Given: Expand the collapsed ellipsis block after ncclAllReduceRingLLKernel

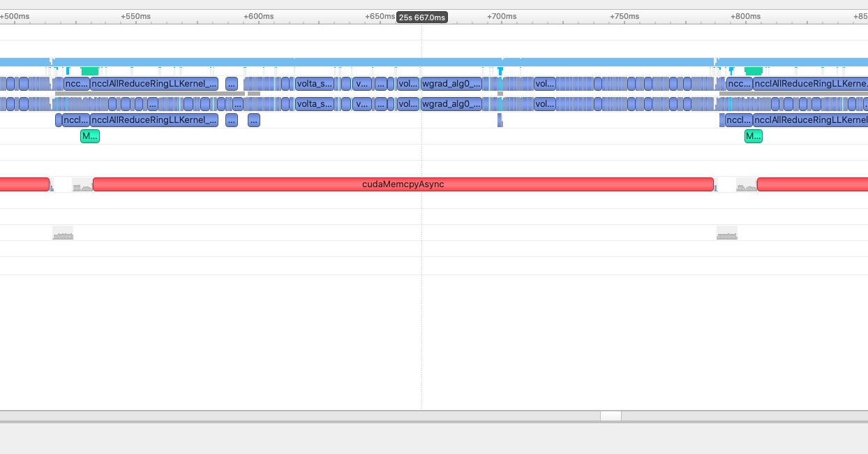Looking at the screenshot, I should tap(232, 84).
